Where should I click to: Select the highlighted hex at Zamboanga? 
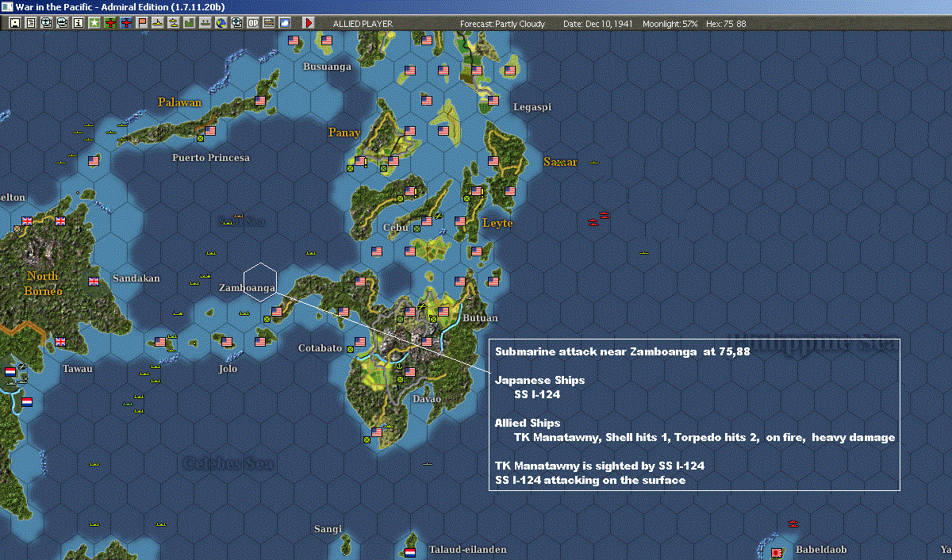[259, 282]
